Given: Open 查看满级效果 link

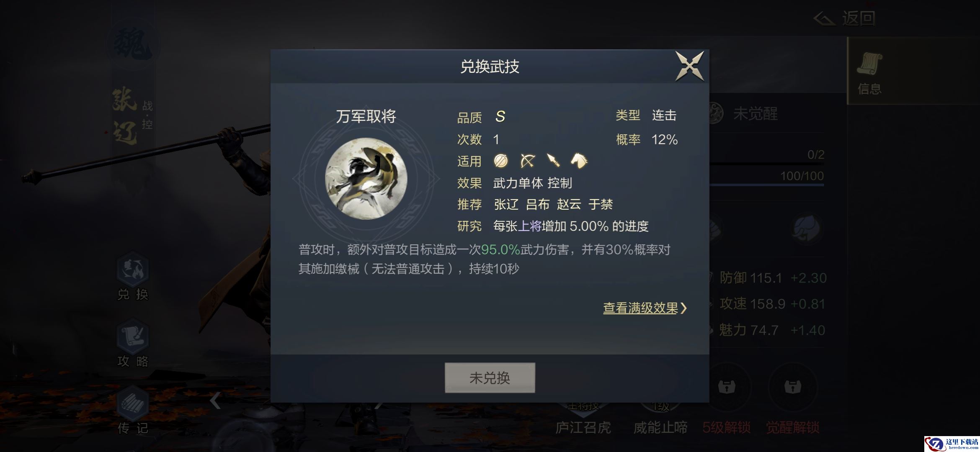Looking at the screenshot, I should point(645,308).
